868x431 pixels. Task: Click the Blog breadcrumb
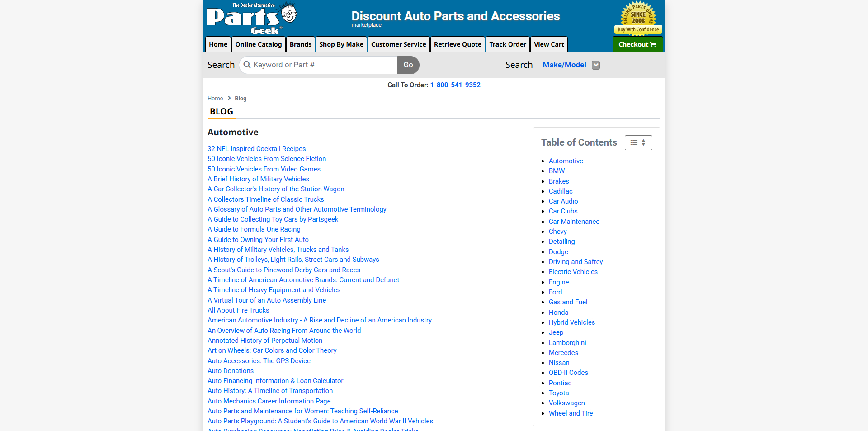241,99
